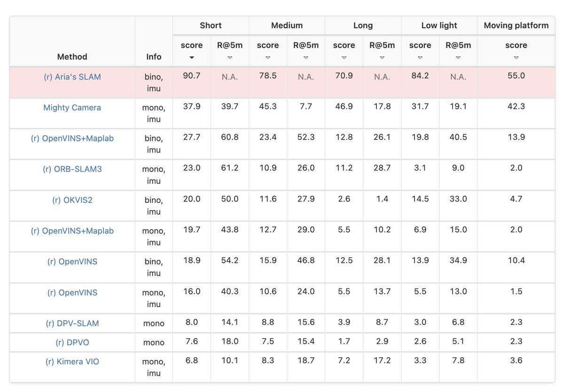Click the Moving platform group header

[516, 25]
